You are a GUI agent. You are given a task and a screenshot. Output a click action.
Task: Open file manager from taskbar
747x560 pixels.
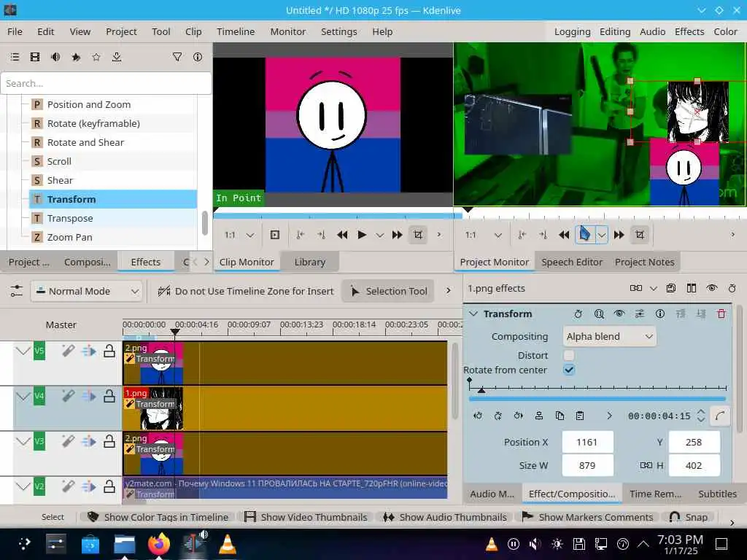(x=124, y=544)
